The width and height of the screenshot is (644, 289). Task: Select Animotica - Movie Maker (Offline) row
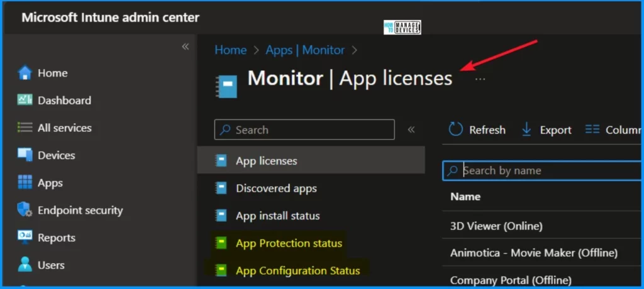541,253
